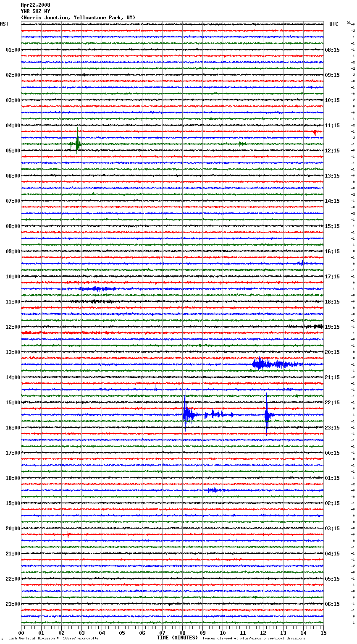Select the 05:00 MST time label
This screenshot has width=357, height=644.
pos(13,151)
